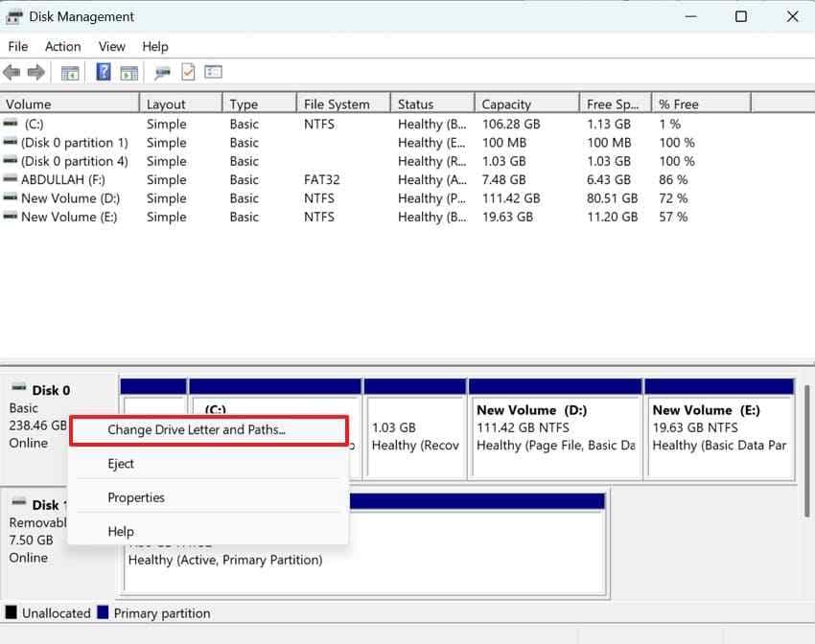This screenshot has height=644, width=815.
Task: Sort by the Type column header
Action: click(260, 103)
